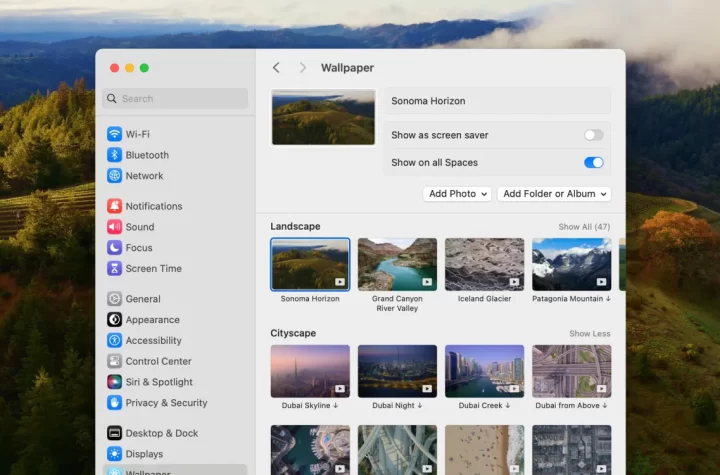Open the Sound settings icon
Image resolution: width=720 pixels, height=475 pixels.
coord(115,227)
